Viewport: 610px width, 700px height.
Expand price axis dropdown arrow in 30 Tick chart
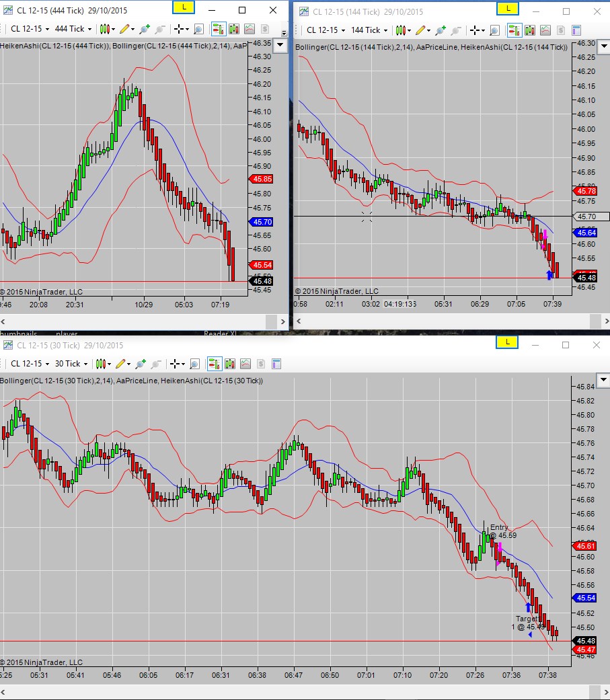pyautogui.click(x=603, y=380)
